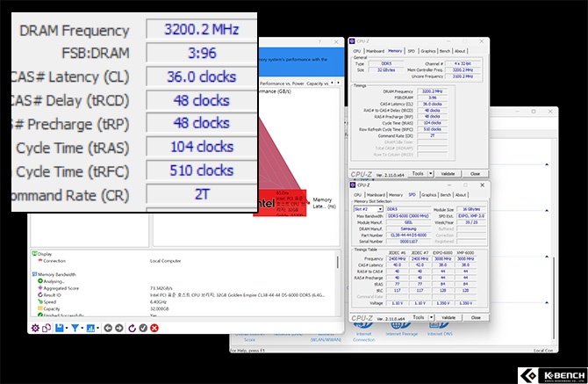The image size is (588, 384).
Task: Click Close button in lower CPU-Z window
Action: (475, 317)
